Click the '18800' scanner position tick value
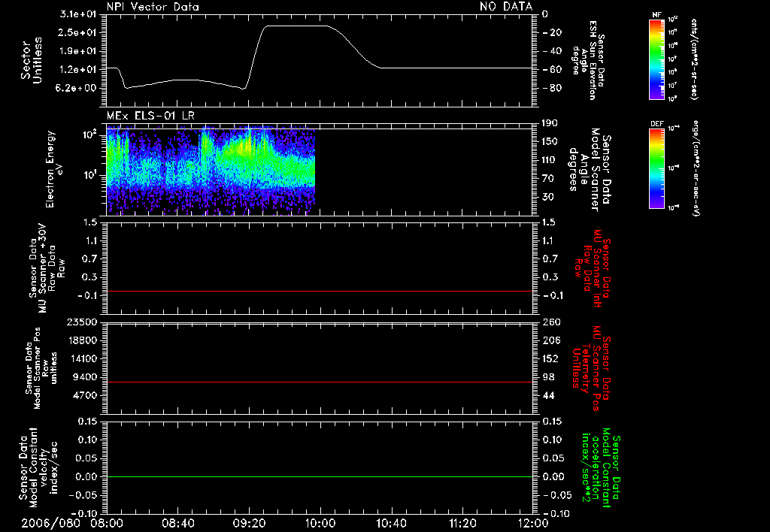The image size is (770, 532). click(x=82, y=340)
